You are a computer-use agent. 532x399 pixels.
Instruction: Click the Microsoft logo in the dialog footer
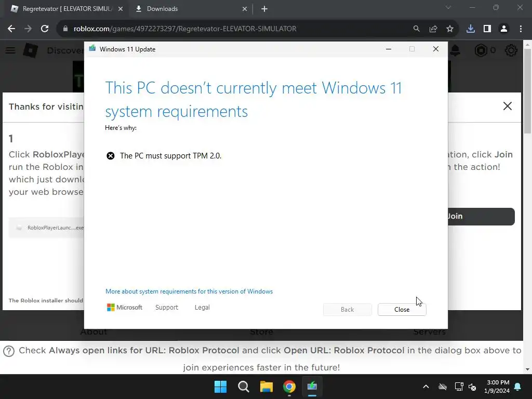coord(125,308)
